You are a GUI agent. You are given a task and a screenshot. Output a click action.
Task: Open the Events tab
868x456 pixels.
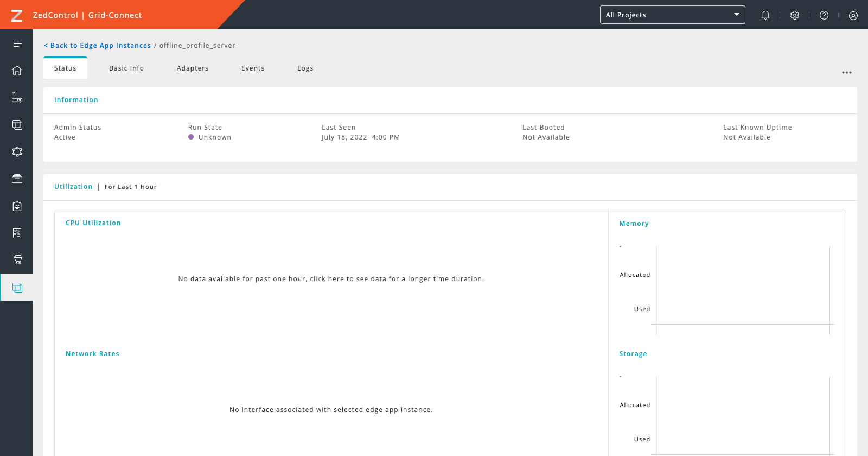[x=253, y=68]
